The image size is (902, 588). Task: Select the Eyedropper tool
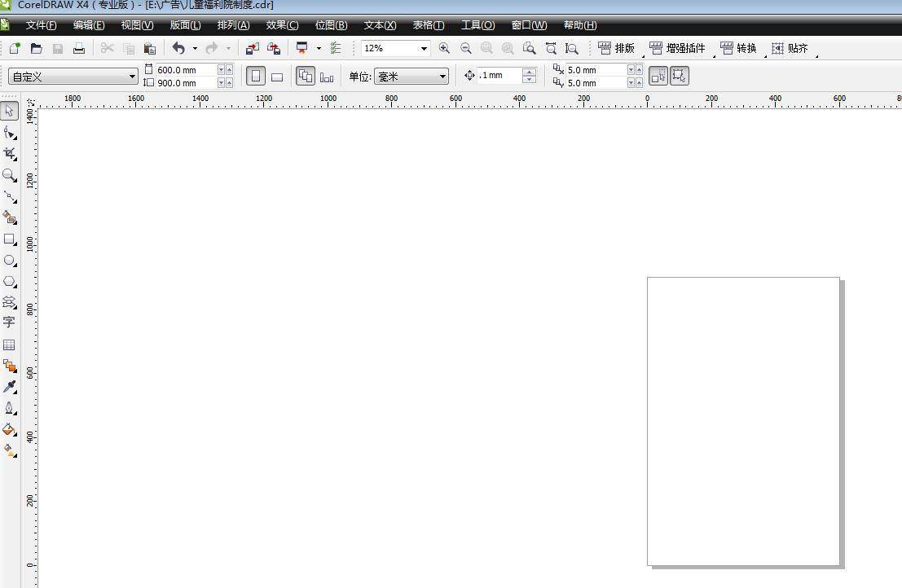pos(10,386)
